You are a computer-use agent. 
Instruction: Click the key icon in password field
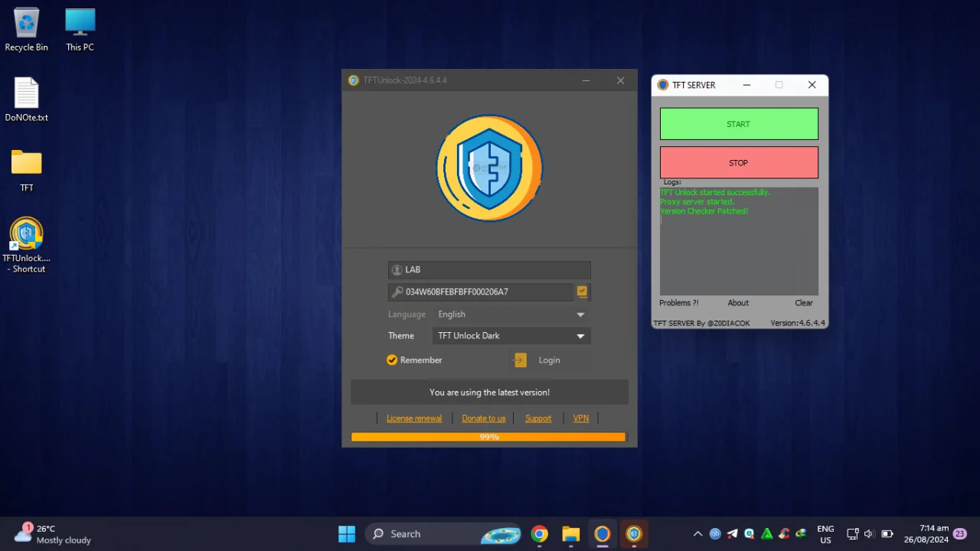click(397, 292)
